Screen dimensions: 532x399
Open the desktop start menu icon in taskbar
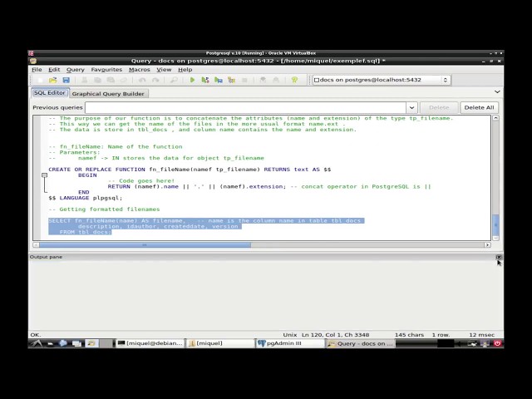[37, 343]
